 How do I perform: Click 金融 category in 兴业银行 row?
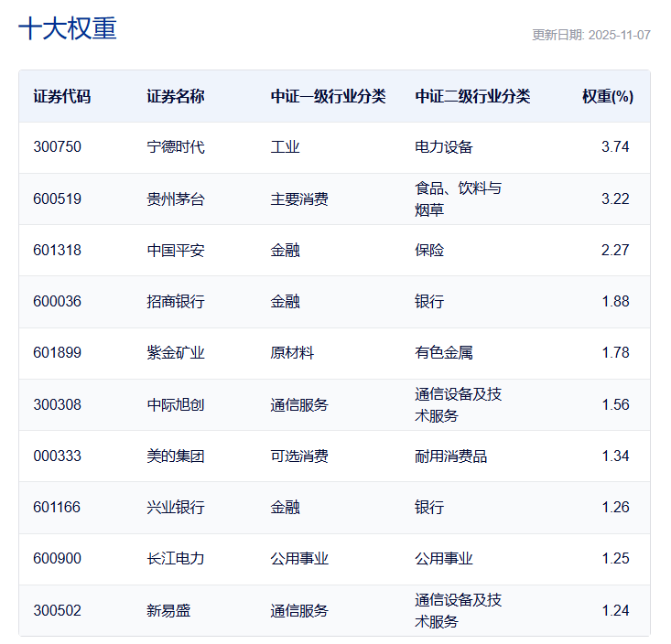tap(285, 508)
